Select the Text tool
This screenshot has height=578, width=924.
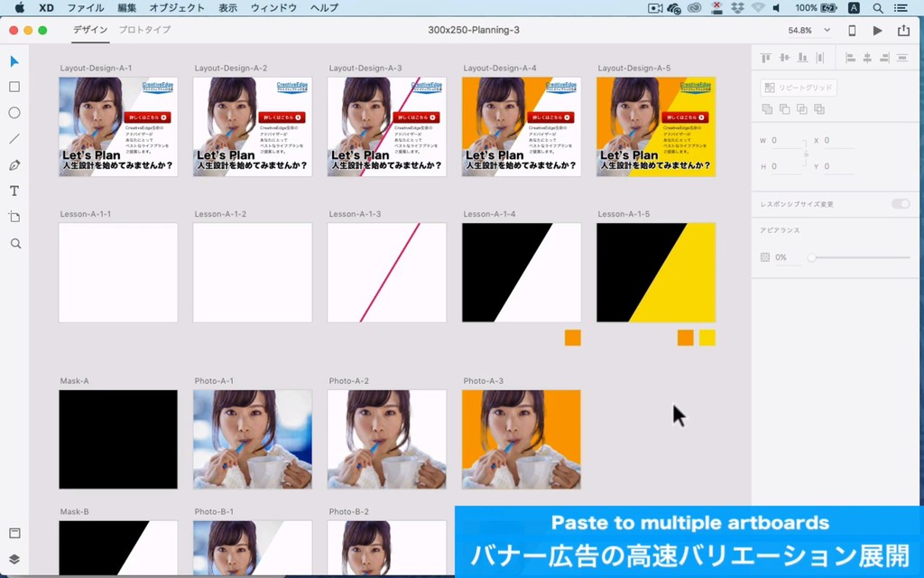14,191
